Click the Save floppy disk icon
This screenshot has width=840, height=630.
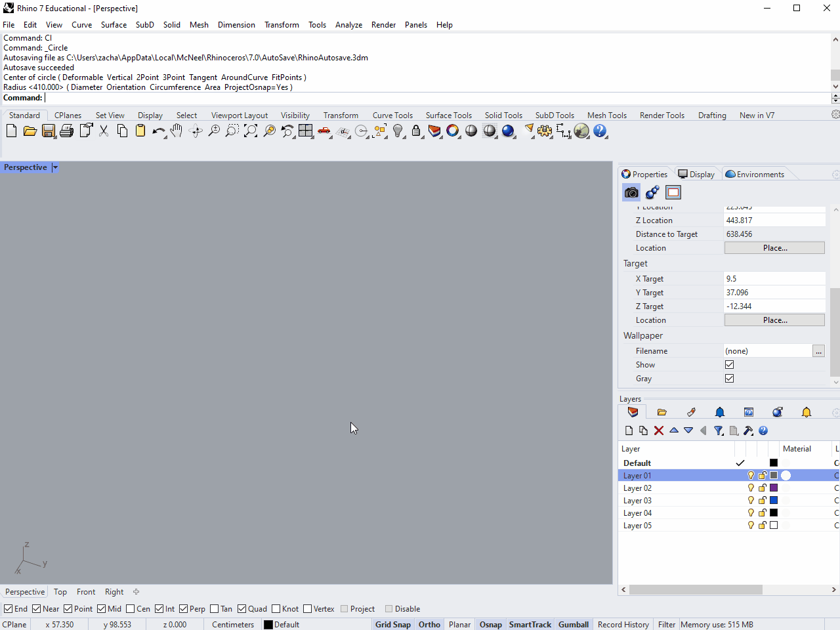[x=48, y=131]
